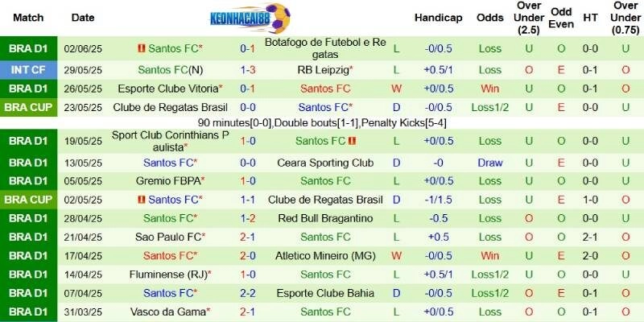
Task: Open the Esporte Clube Vitoria team link
Action: (170, 89)
